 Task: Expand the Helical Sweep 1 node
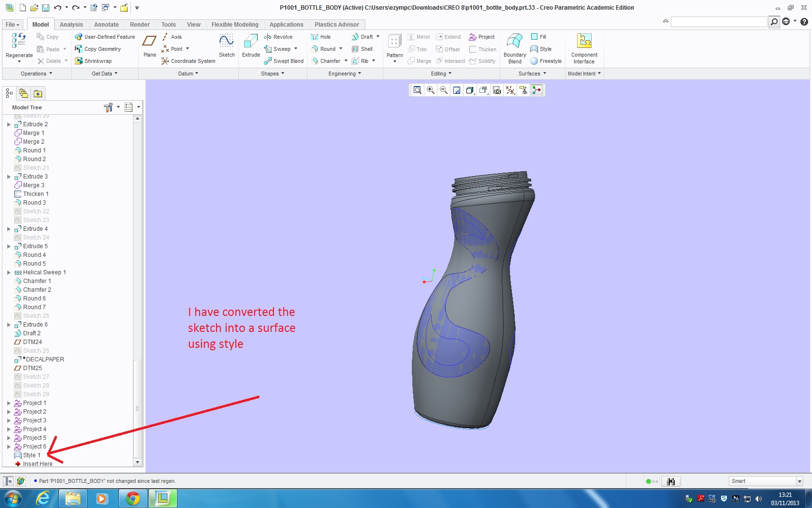click(x=9, y=272)
